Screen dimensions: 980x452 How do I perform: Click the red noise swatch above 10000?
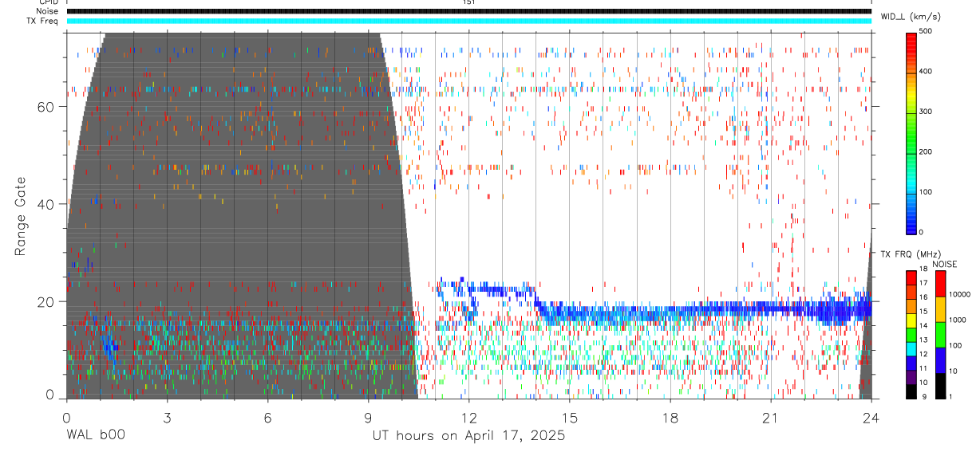tap(940, 283)
